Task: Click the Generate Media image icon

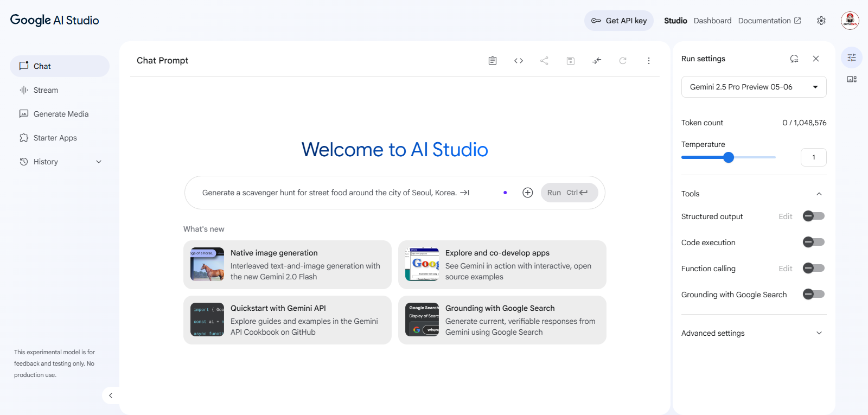Action: point(24,114)
